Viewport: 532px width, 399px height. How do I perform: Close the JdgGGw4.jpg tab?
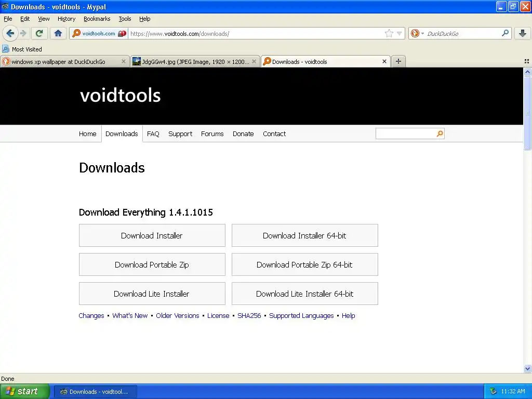pyautogui.click(x=254, y=61)
